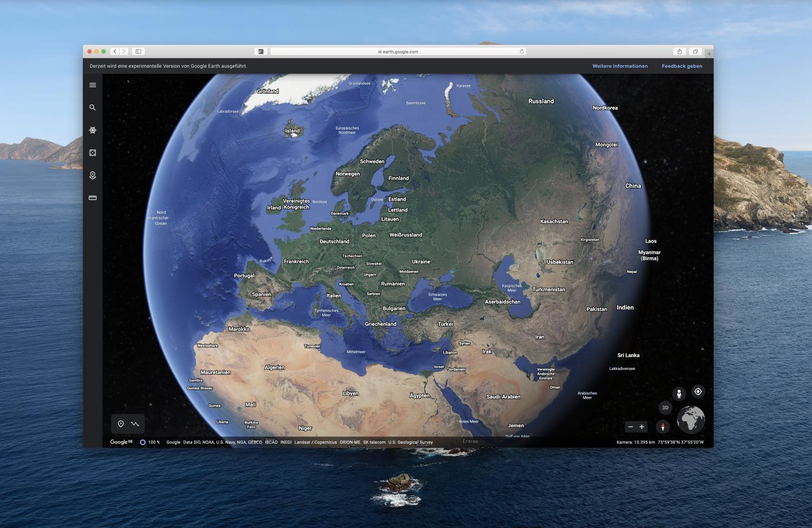Click the 'Frankreich' label on globe

tap(296, 262)
